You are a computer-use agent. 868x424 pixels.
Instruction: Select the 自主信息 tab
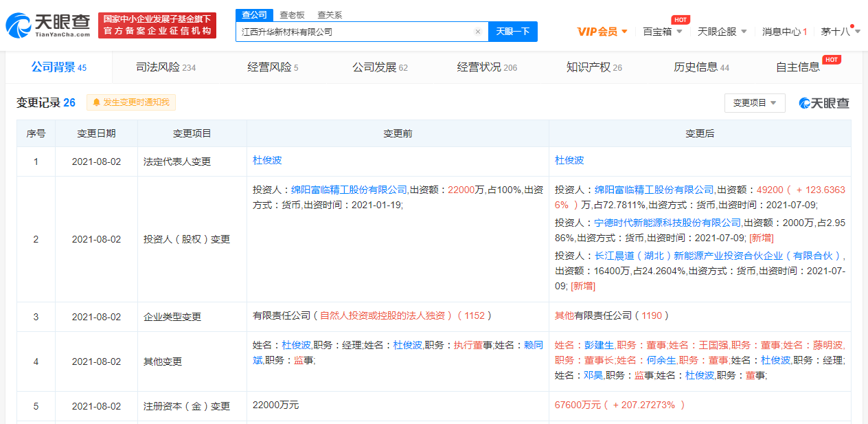tap(798, 67)
